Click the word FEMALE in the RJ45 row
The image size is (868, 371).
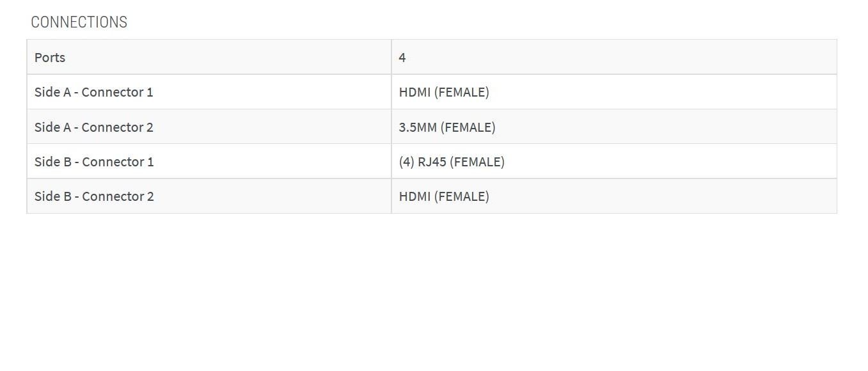tap(477, 162)
